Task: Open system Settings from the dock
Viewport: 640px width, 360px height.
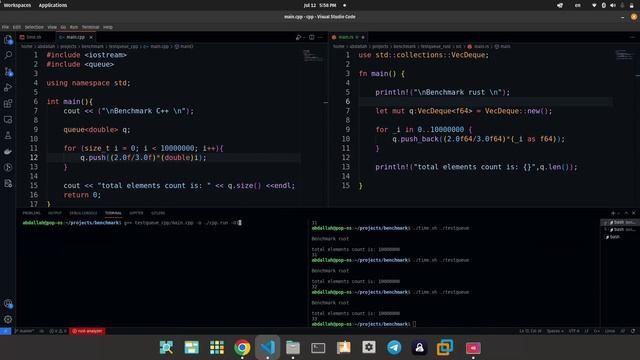Action: pos(369,347)
